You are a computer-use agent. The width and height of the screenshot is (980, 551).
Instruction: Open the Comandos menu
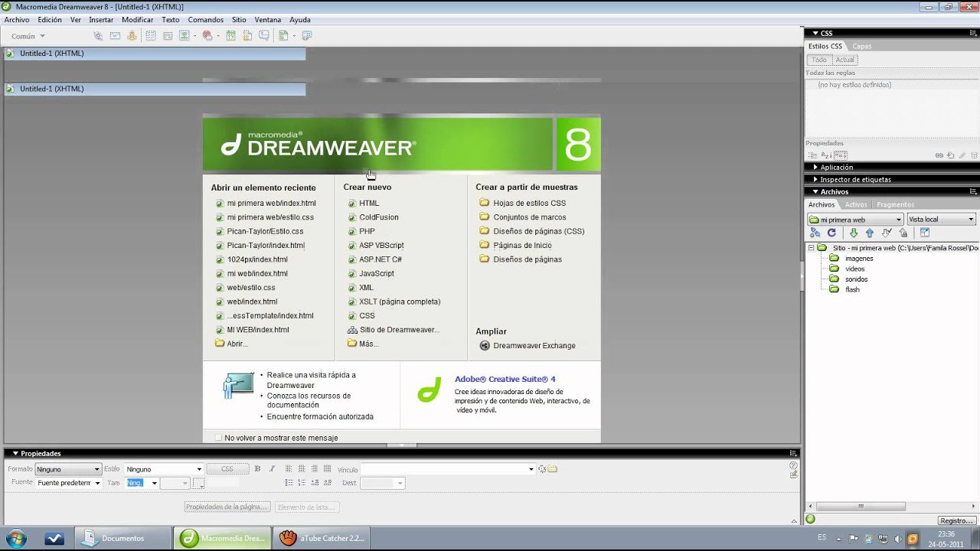[206, 20]
